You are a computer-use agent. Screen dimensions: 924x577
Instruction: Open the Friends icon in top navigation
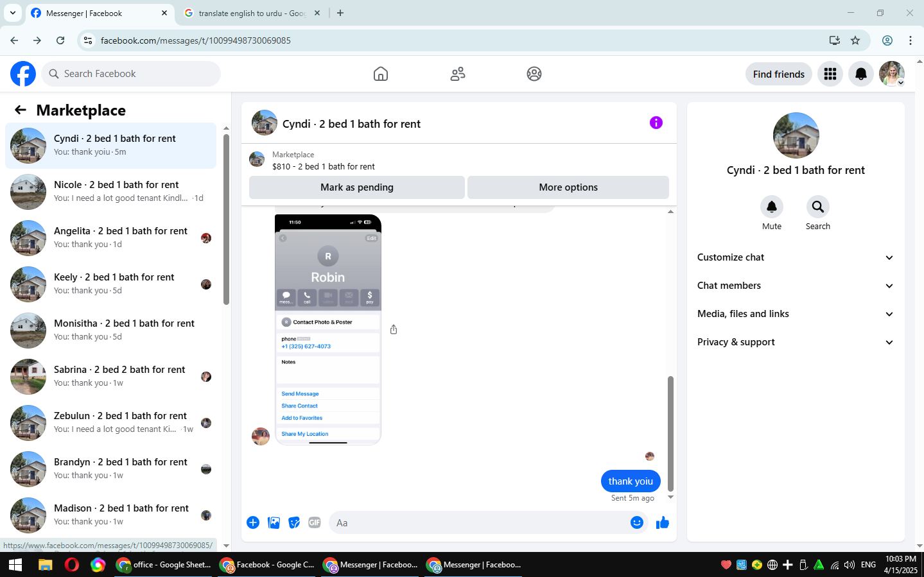(458, 74)
